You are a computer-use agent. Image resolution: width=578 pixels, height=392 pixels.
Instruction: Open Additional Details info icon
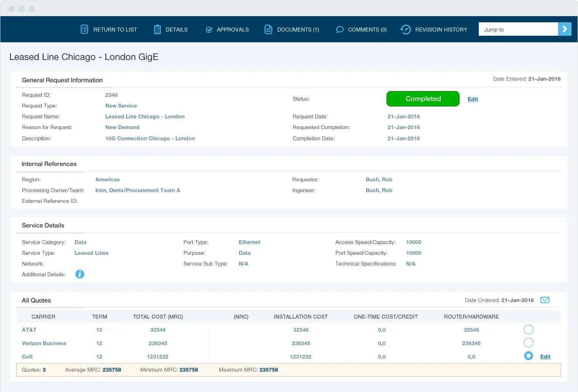click(x=80, y=274)
